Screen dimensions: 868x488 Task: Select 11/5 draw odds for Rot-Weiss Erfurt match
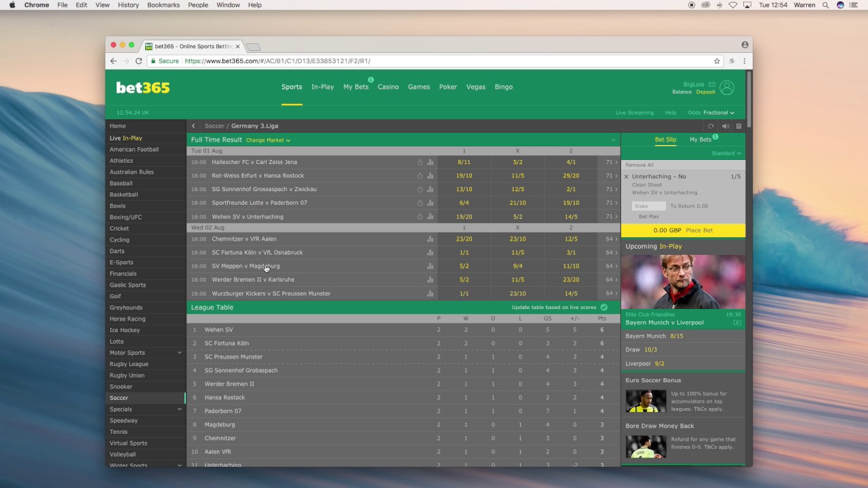click(517, 176)
